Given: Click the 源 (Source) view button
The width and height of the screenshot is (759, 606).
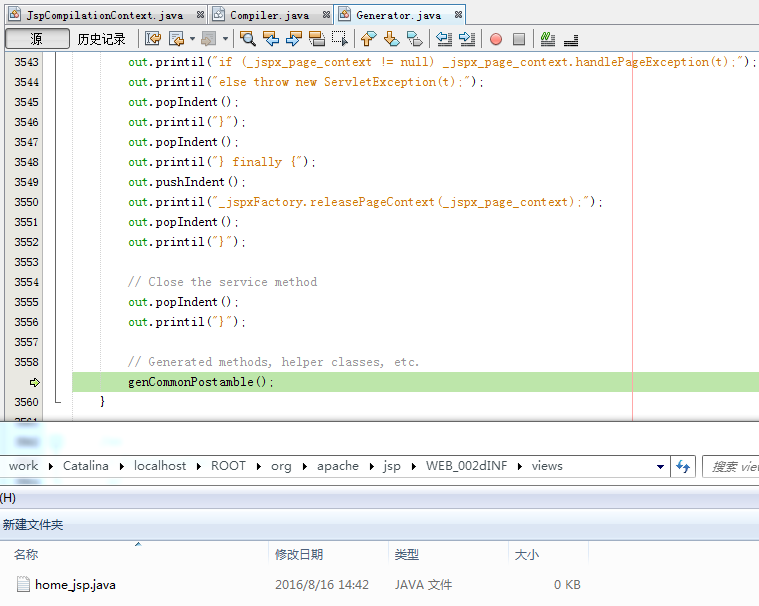Looking at the screenshot, I should 37,39.
